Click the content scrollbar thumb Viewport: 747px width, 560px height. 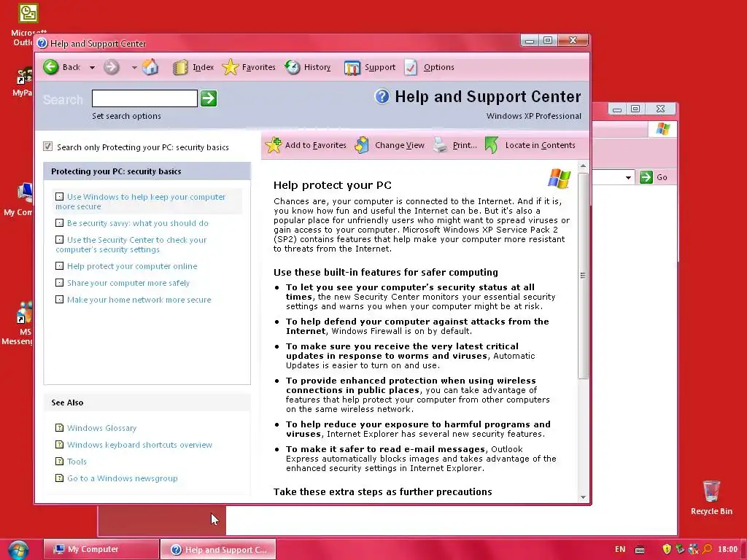click(x=583, y=276)
